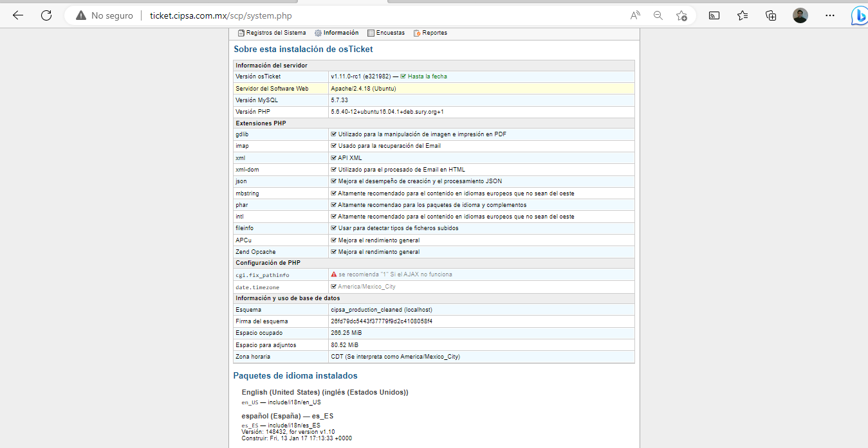The width and height of the screenshot is (868, 448).
Task: Click the read aloud icon in address bar
Action: (x=636, y=15)
